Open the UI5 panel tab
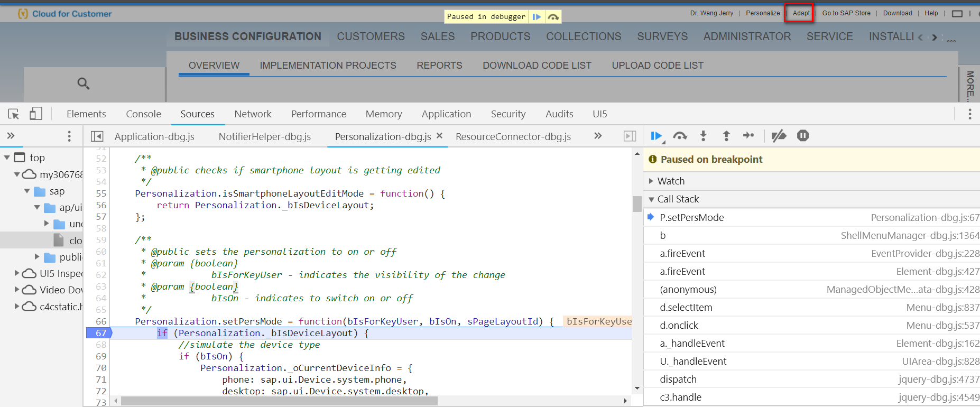 (600, 114)
